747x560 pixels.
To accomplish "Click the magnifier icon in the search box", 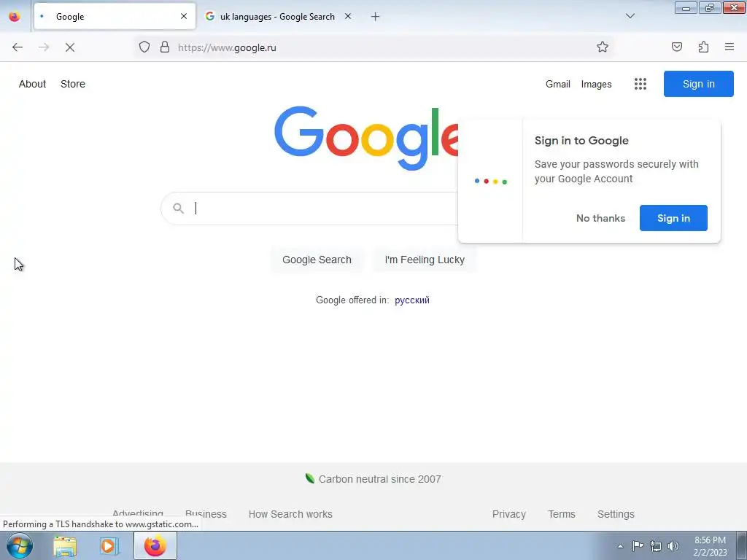I will [178, 208].
